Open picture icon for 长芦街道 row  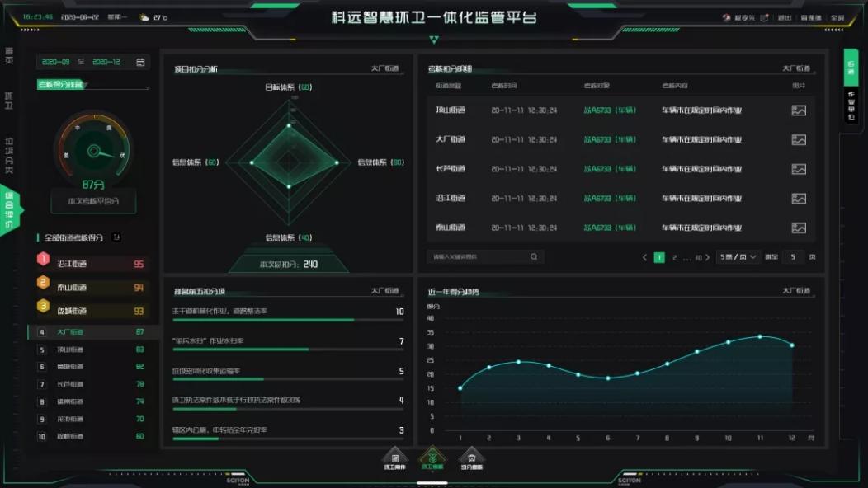(x=798, y=169)
